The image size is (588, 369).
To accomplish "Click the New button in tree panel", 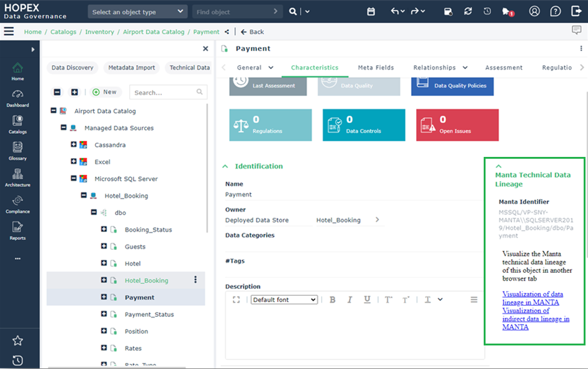I will click(104, 92).
